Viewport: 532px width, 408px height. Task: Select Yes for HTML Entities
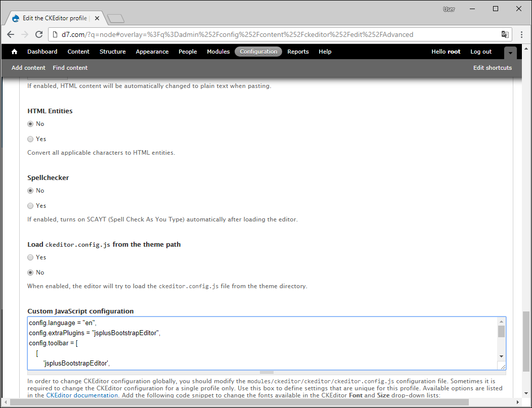[x=30, y=139]
